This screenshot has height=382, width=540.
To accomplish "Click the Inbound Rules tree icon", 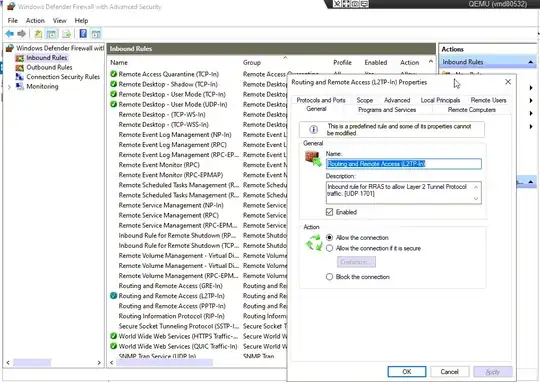I will click(x=20, y=58).
